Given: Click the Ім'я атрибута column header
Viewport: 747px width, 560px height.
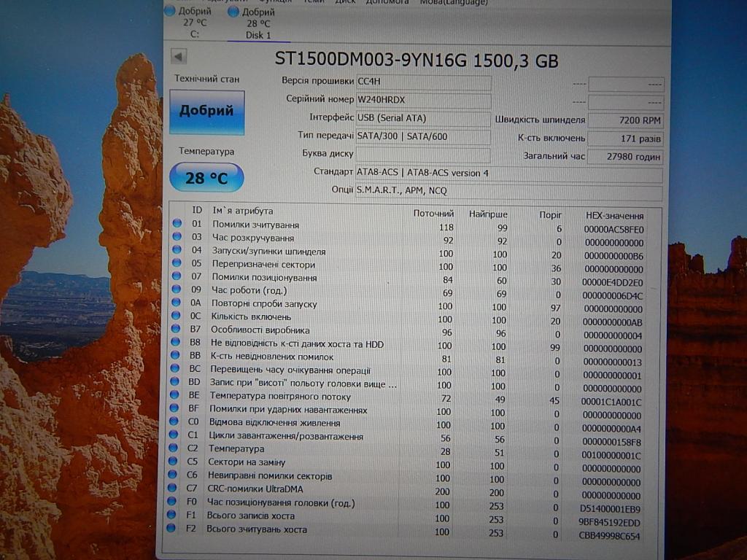Looking at the screenshot, I should coord(242,211).
